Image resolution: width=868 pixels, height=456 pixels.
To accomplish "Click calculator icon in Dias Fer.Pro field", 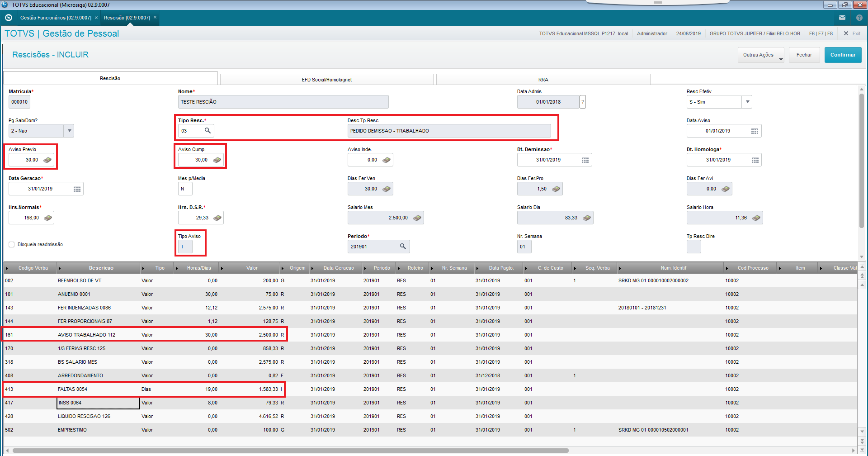I will coord(556,189).
